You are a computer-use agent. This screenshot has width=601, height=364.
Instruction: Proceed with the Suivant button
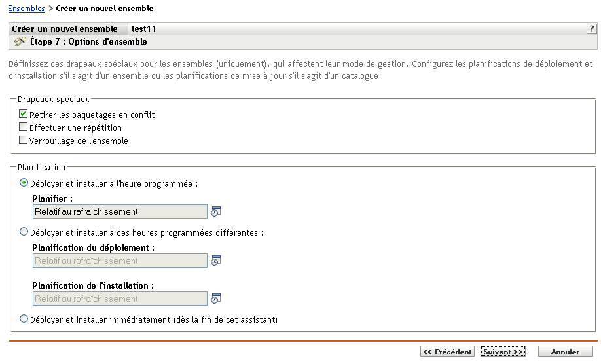503,352
